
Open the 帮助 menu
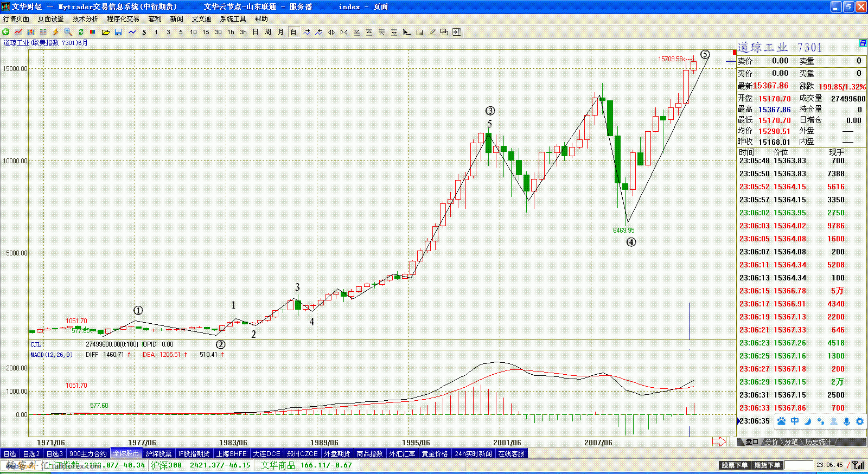click(261, 18)
